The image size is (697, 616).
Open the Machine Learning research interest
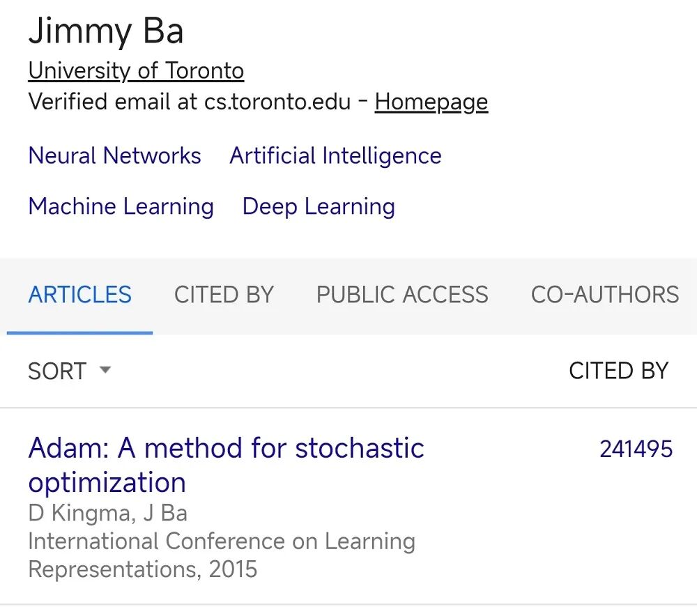[120, 206]
